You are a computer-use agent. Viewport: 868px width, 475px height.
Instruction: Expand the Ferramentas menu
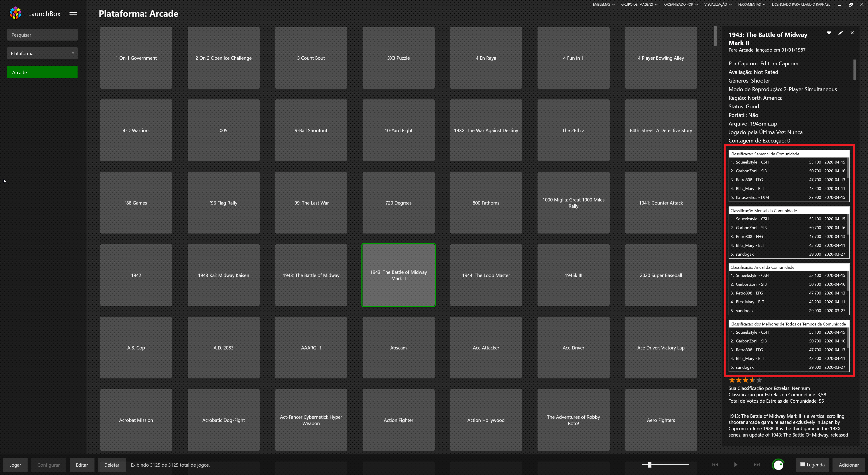tap(751, 4)
